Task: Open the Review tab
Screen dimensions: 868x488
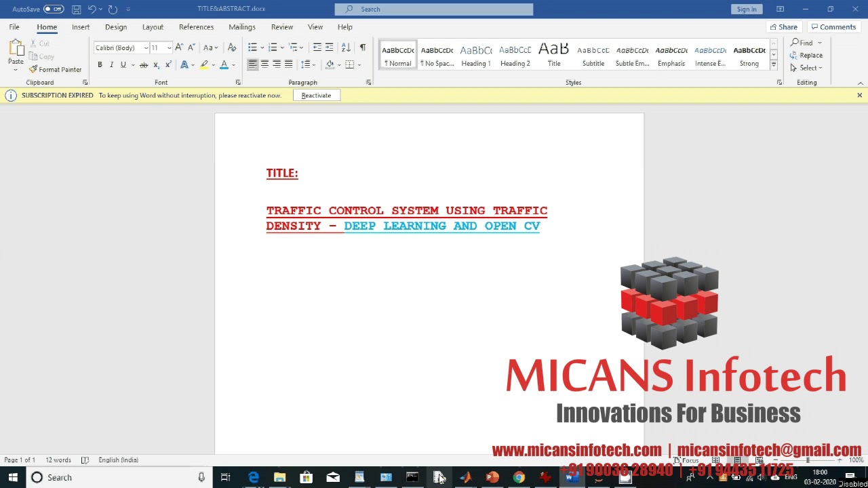Action: (282, 27)
